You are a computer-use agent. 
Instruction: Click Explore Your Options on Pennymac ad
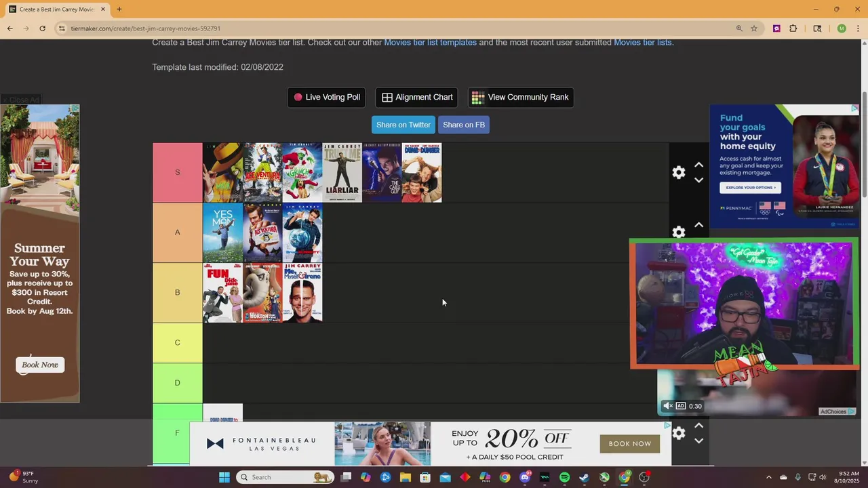(x=750, y=188)
